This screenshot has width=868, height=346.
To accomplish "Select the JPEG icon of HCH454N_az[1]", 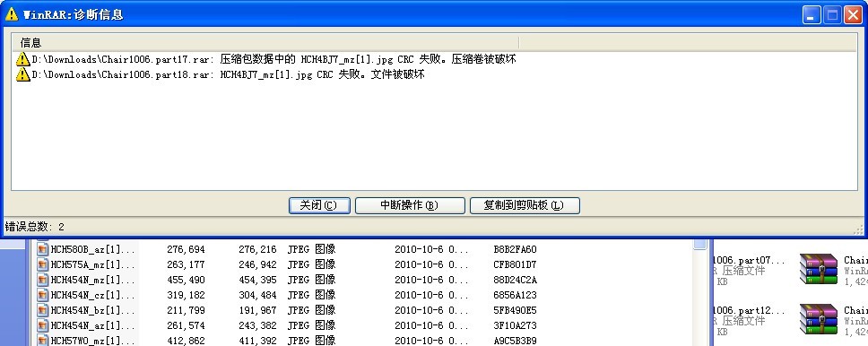I will 43,325.
